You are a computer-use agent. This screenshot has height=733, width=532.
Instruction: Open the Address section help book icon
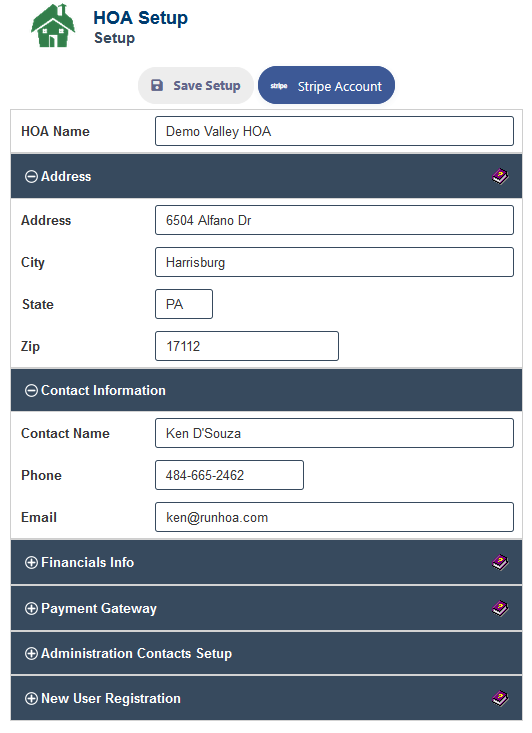(x=500, y=177)
